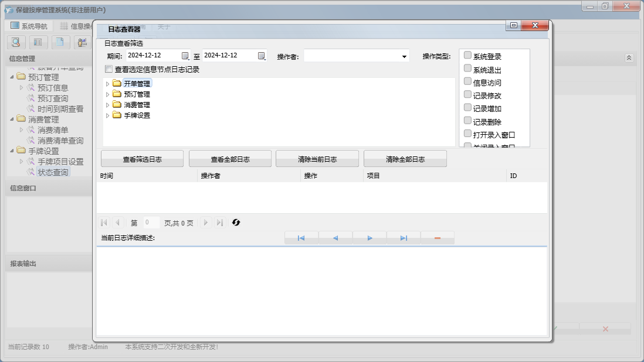Click the 查看筛选日志 button
The image size is (644, 362).
142,159
